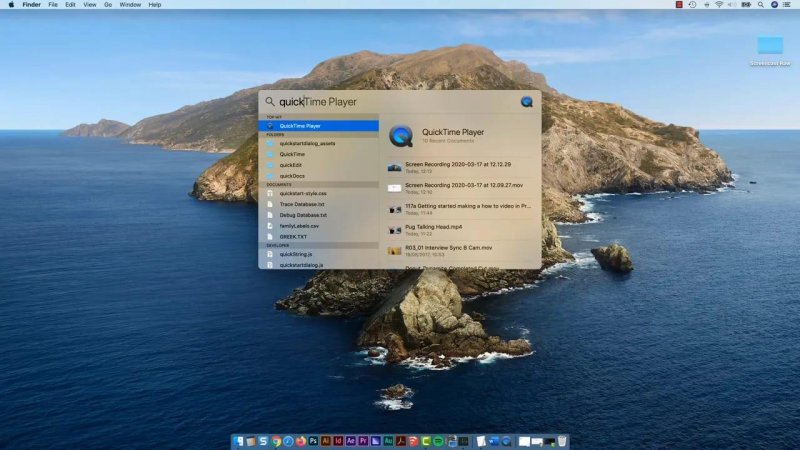Select familyLabels.csv document result
The width and height of the screenshot is (800, 450).
coord(318,226)
